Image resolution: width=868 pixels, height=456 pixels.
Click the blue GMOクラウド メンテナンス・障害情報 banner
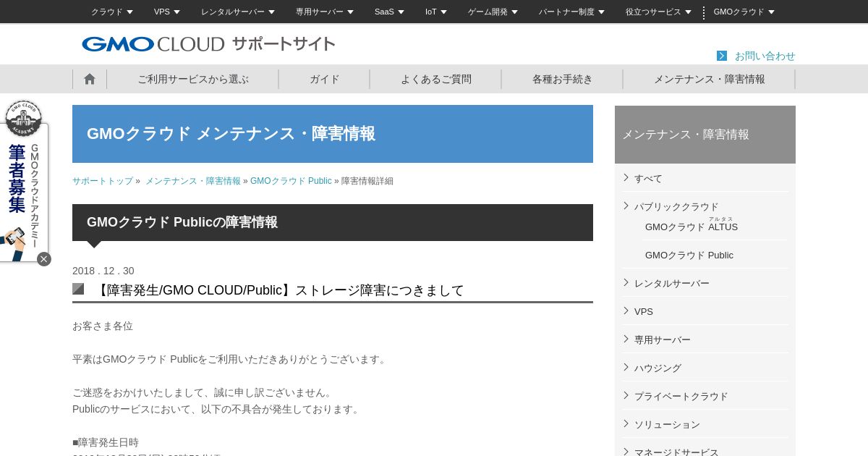(333, 134)
